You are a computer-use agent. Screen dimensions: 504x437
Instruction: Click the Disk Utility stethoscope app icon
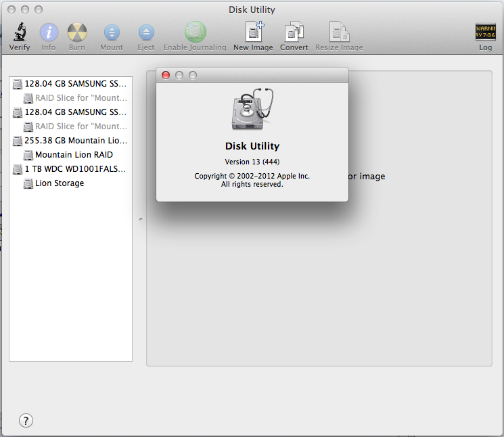[x=252, y=109]
